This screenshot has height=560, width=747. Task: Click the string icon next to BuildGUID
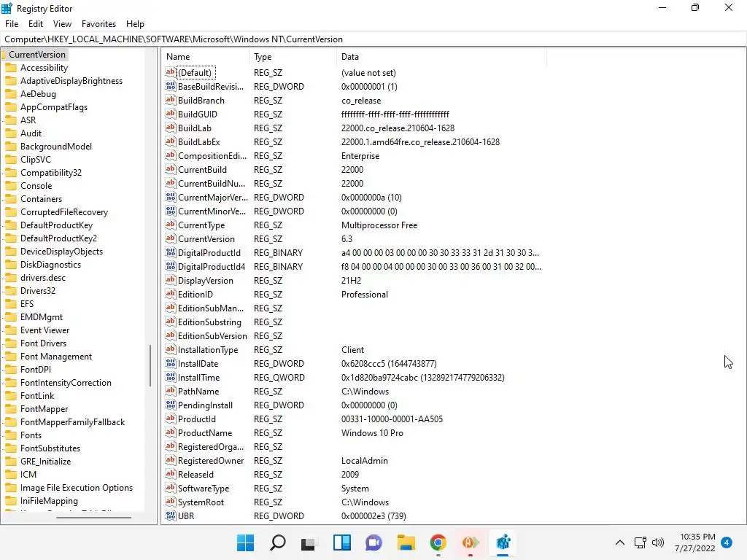tap(171, 114)
